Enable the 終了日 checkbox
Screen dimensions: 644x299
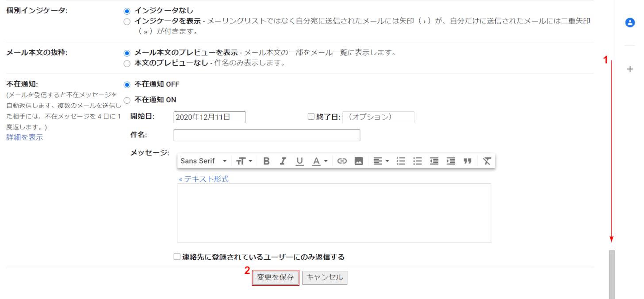[311, 117]
